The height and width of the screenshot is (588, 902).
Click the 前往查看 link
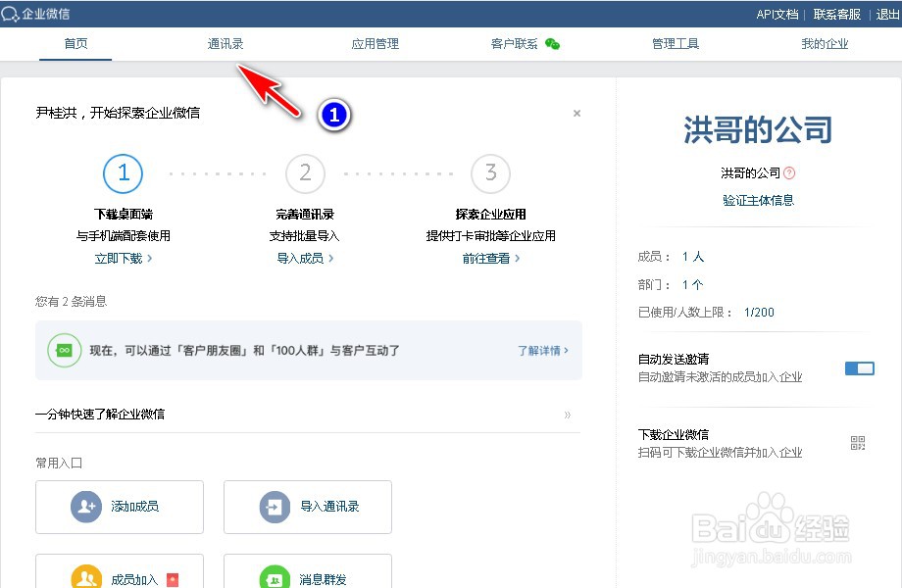[490, 259]
